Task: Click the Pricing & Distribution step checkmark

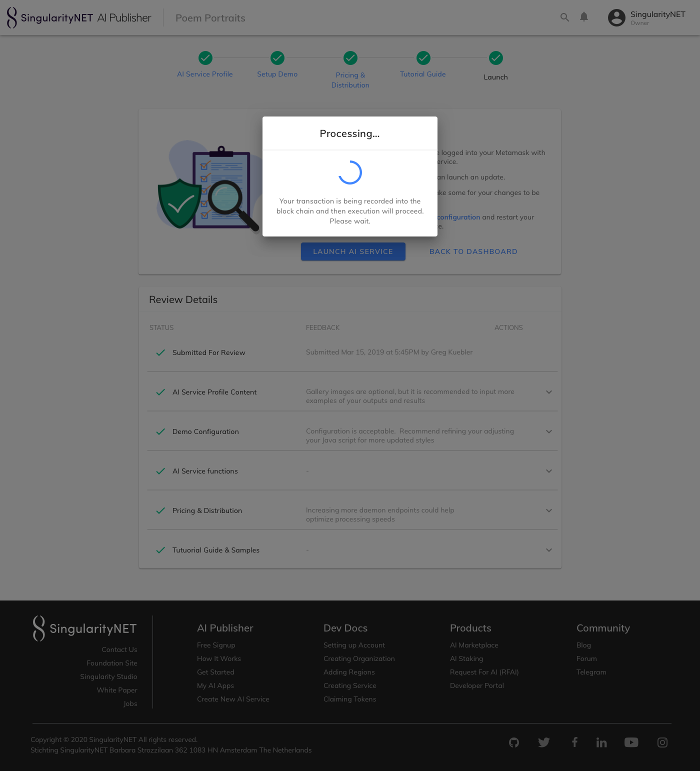Action: pos(350,58)
